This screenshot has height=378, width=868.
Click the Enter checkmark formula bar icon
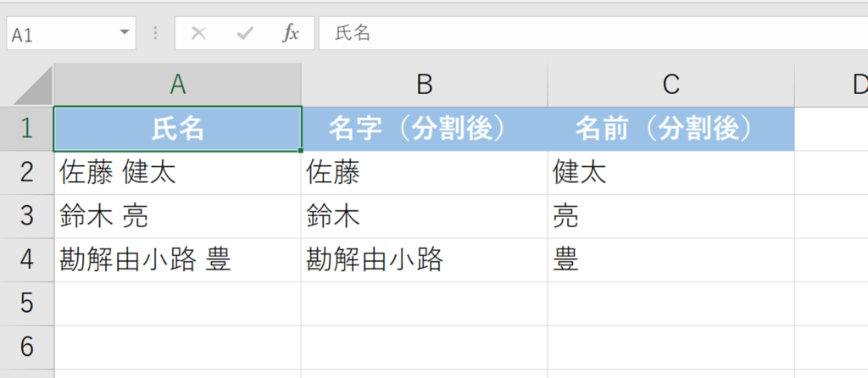click(246, 34)
